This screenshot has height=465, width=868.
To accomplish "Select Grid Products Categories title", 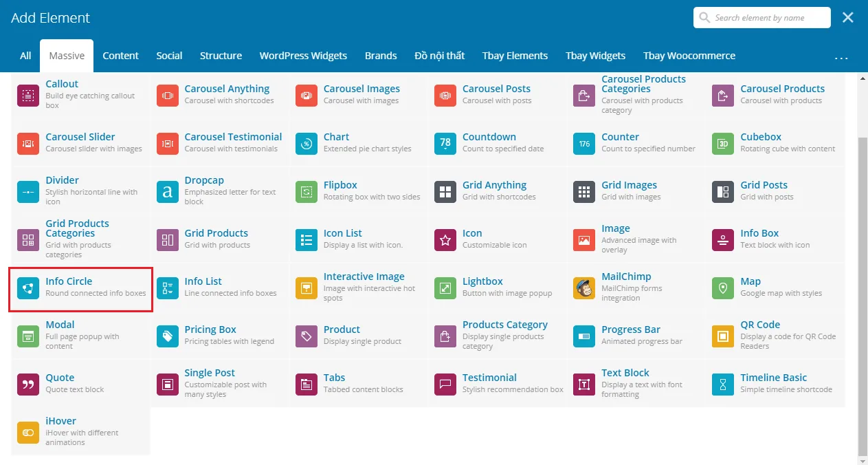I will [x=77, y=228].
